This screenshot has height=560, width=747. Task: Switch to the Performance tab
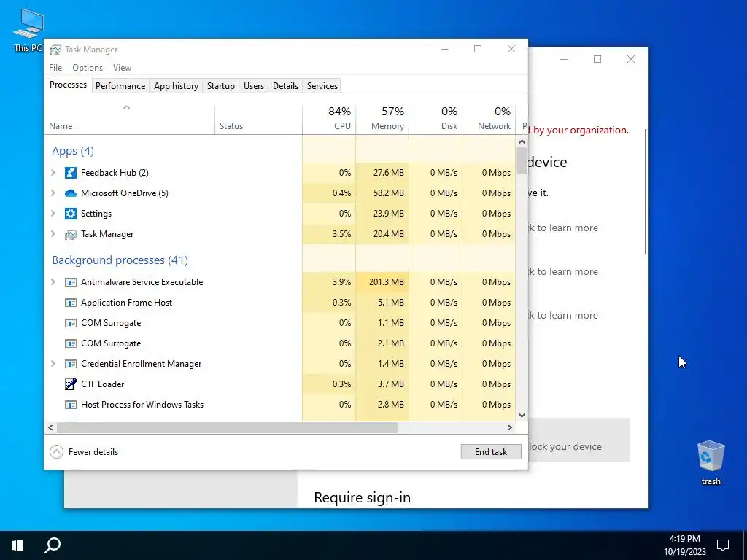[x=120, y=86]
